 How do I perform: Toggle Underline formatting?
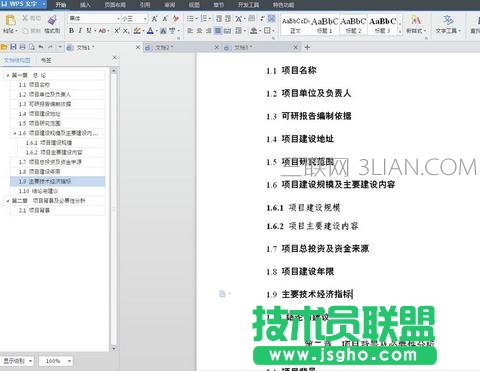89,31
